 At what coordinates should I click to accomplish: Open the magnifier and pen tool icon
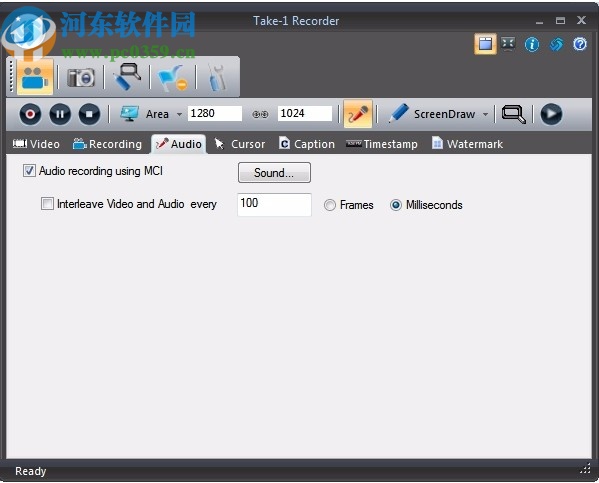(127, 77)
